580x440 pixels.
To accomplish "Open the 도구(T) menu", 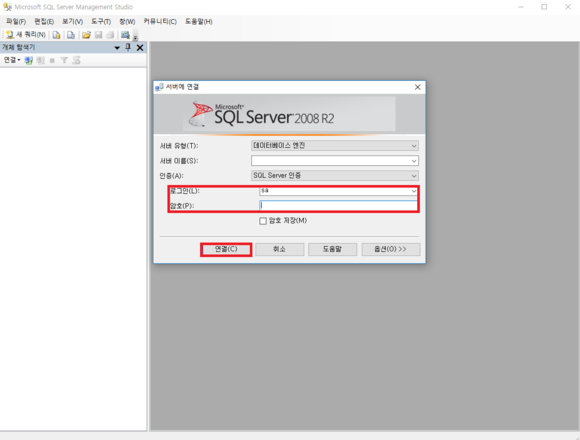I will pyautogui.click(x=101, y=22).
